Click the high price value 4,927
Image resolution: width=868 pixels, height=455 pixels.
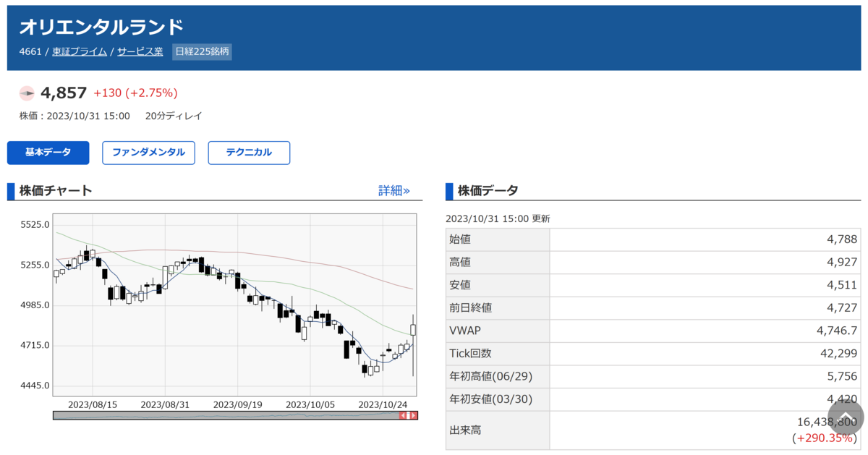pyautogui.click(x=843, y=262)
